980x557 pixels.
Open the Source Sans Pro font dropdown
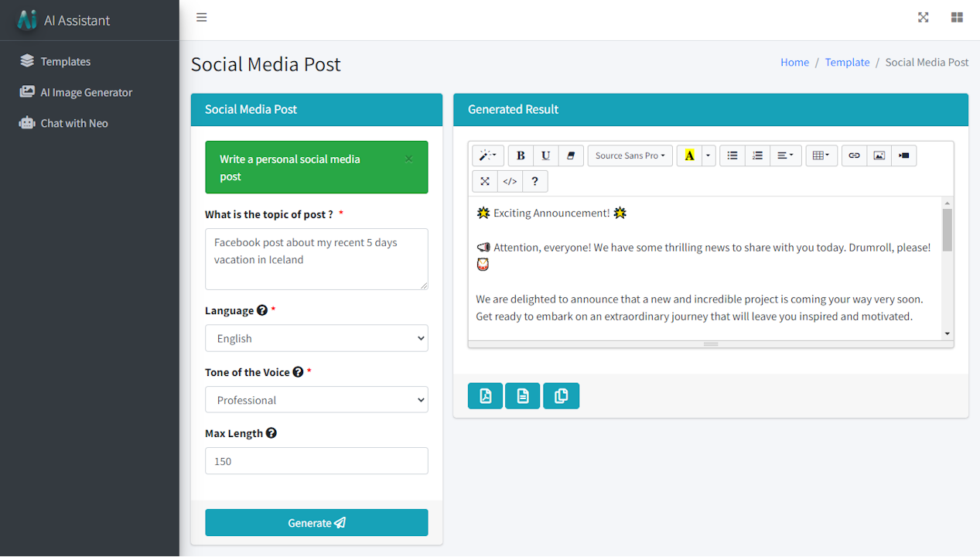point(630,155)
